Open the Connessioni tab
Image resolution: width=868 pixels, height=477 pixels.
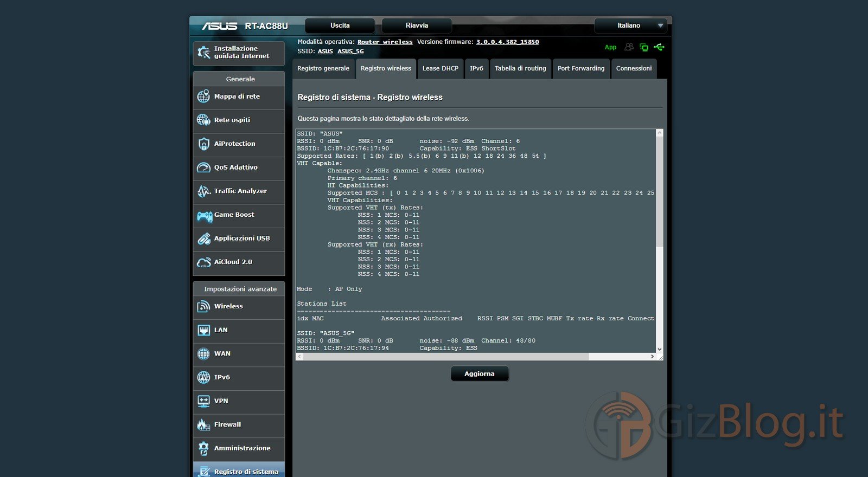click(634, 68)
